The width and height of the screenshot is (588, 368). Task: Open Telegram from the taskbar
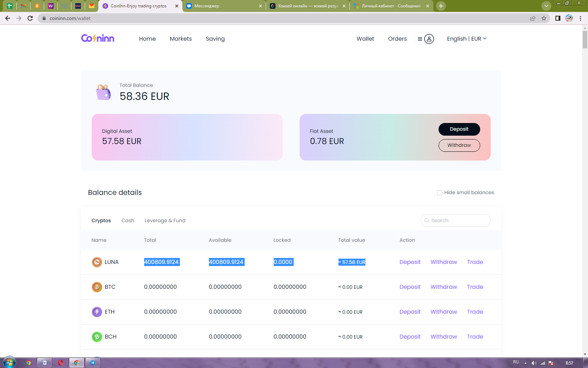(x=93, y=363)
